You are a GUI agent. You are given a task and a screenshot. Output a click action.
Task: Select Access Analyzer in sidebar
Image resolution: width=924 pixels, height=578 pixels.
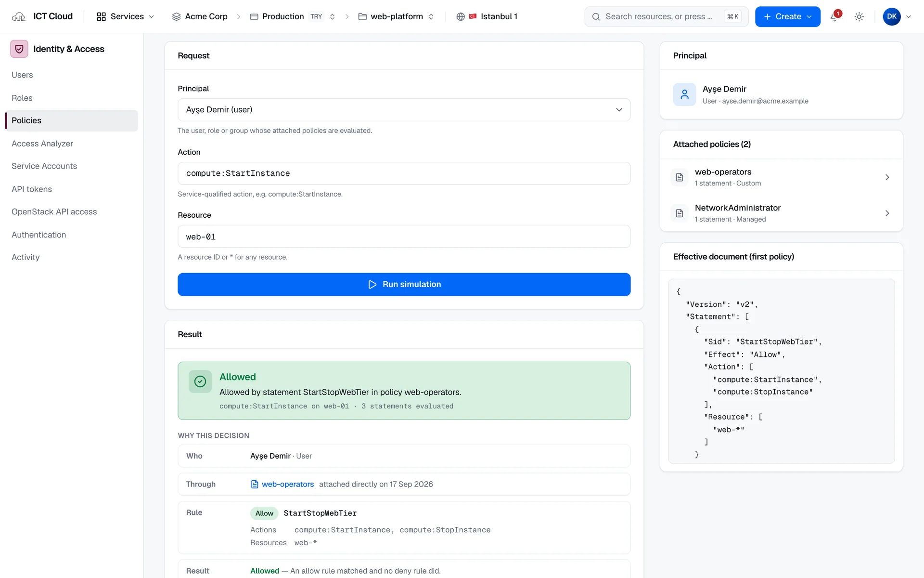pyautogui.click(x=71, y=144)
